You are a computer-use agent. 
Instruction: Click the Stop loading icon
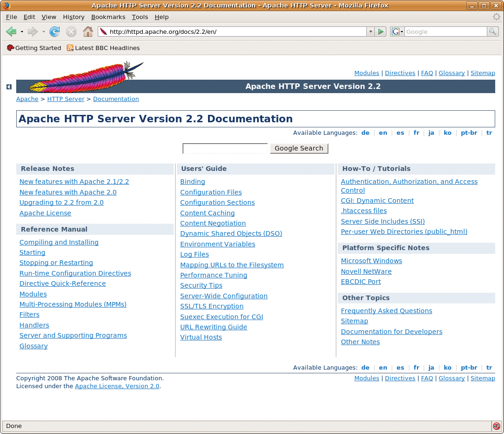coord(71,31)
